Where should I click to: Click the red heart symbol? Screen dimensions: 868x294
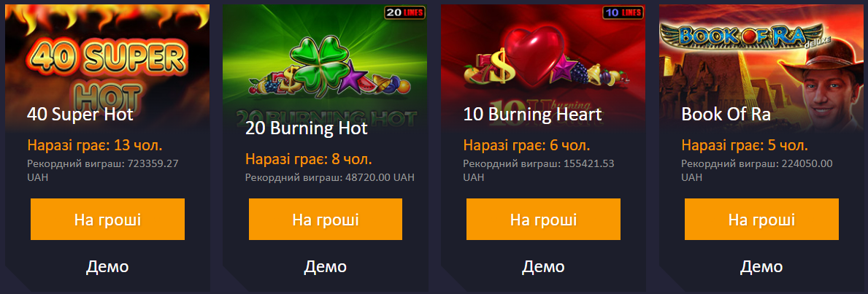[534, 55]
